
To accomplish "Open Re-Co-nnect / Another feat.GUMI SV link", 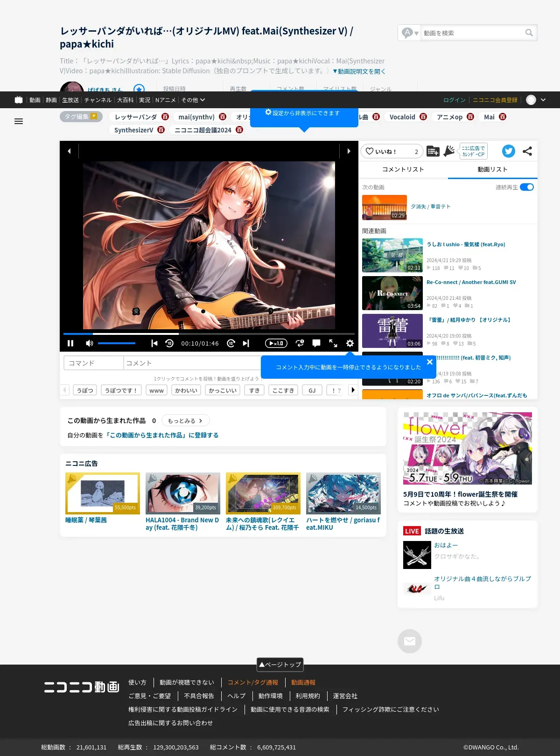I will click(471, 282).
